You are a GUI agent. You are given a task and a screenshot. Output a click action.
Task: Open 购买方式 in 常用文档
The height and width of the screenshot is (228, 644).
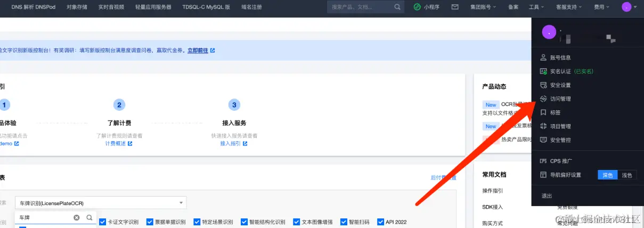coord(493,223)
